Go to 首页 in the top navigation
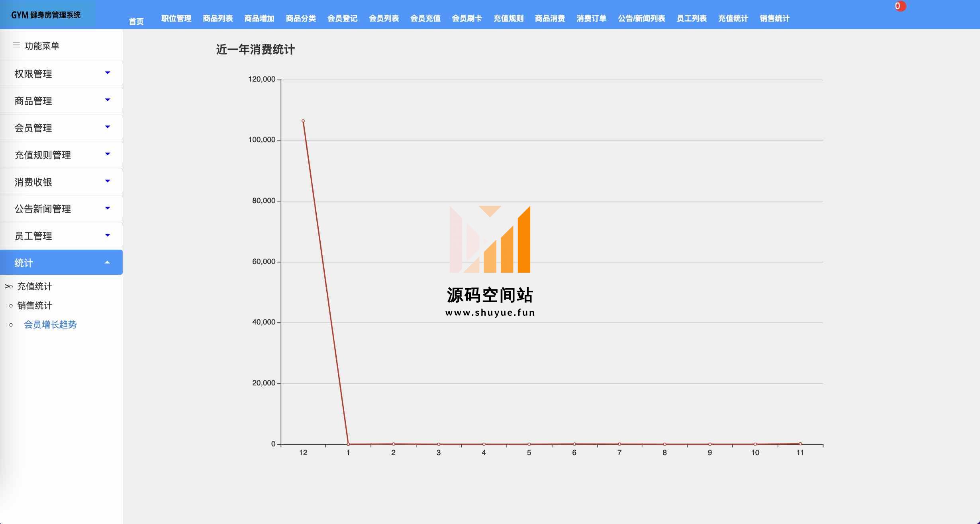This screenshot has width=980, height=524. 136,22
